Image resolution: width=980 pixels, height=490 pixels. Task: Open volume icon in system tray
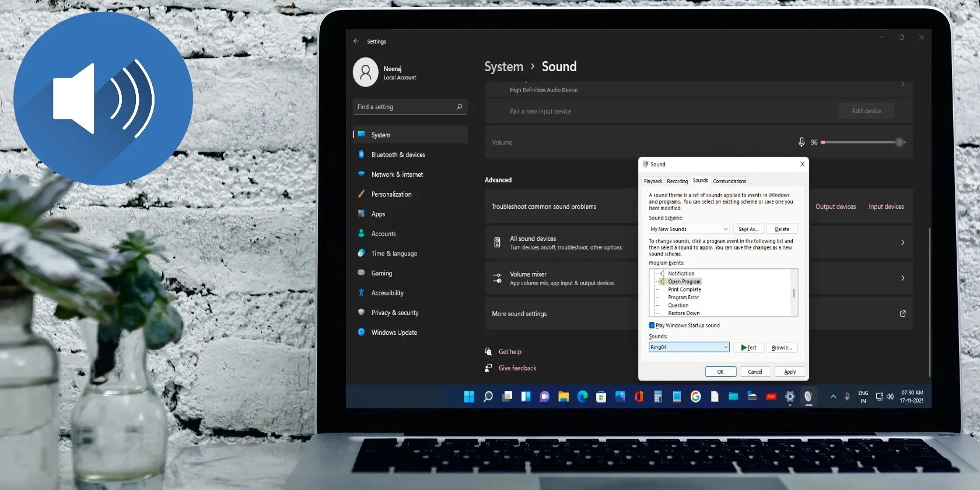(x=890, y=397)
